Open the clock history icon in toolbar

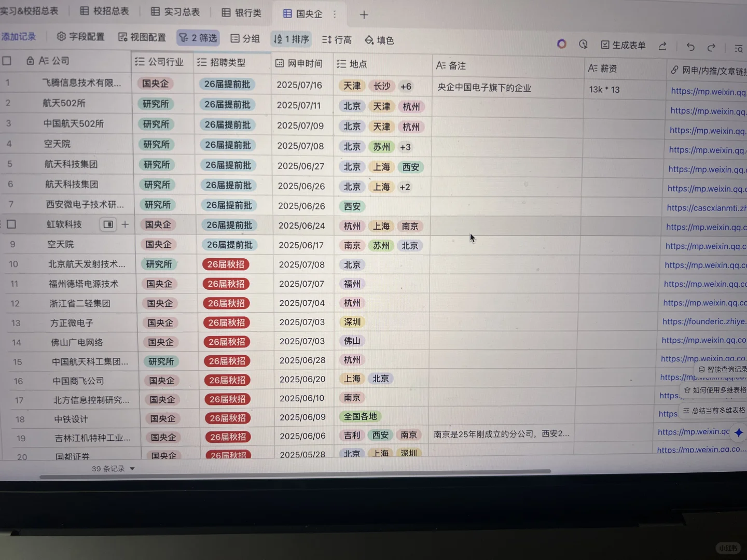coord(583,45)
